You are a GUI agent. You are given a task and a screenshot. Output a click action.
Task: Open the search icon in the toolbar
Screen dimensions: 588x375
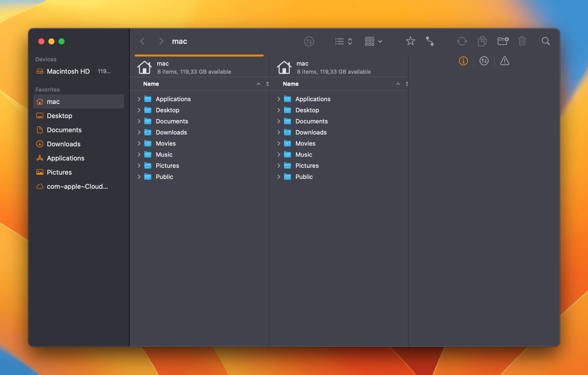[545, 41]
